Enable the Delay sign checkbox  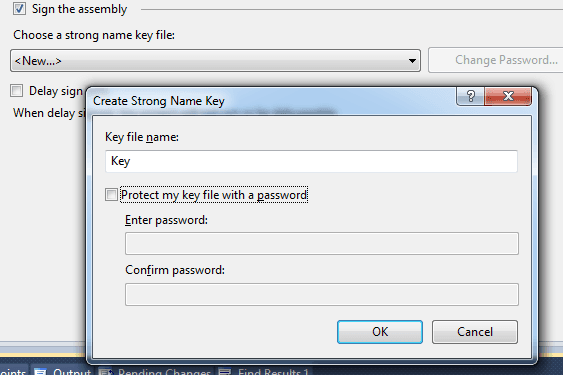point(17,91)
